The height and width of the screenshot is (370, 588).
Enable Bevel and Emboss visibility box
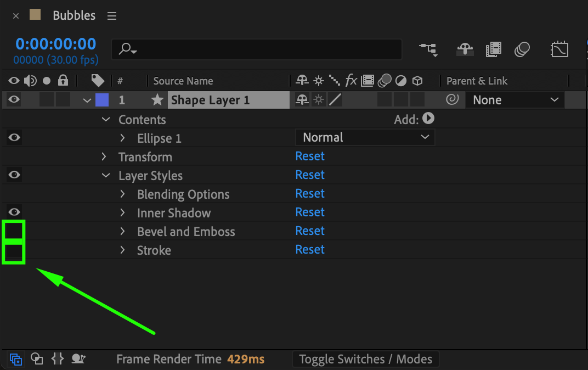click(x=14, y=231)
